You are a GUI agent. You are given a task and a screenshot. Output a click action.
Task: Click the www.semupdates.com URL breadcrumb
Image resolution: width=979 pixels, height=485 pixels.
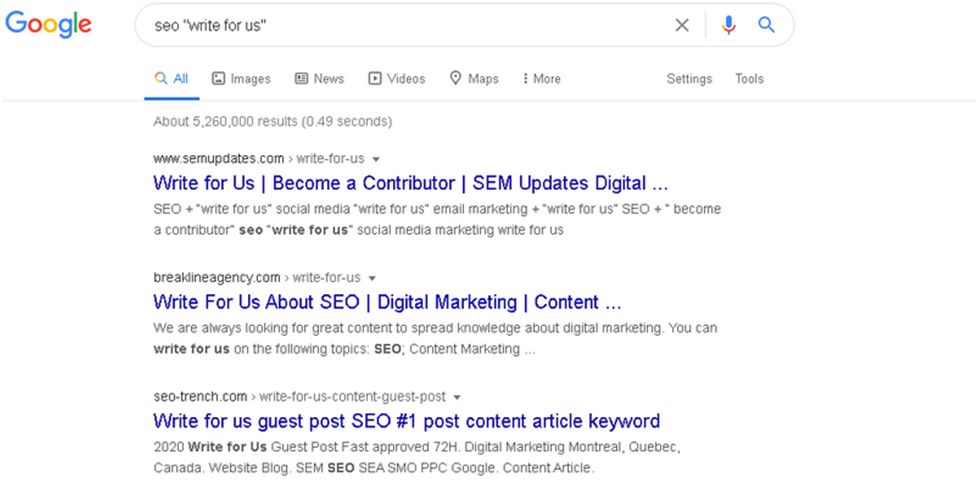(219, 159)
